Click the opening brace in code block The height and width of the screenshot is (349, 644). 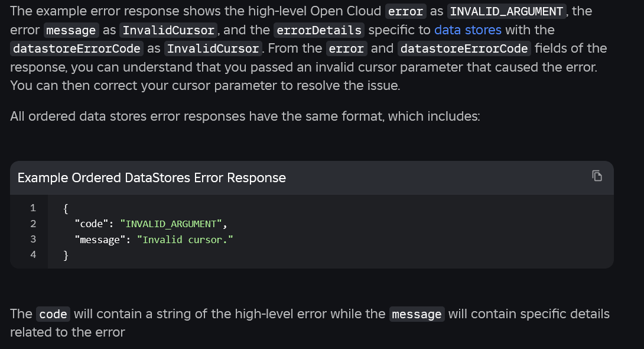click(x=66, y=208)
